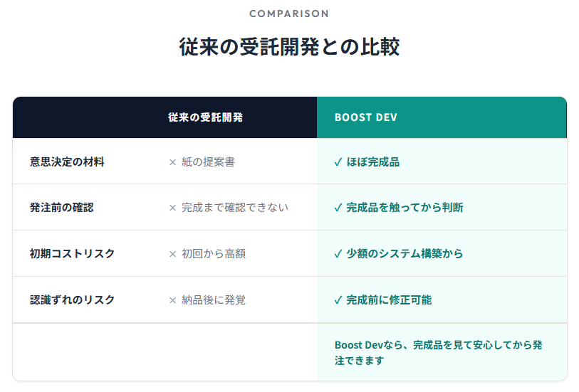Click the X icon beside 完成まで確認できない
This screenshot has height=392, width=579.
tap(172, 208)
